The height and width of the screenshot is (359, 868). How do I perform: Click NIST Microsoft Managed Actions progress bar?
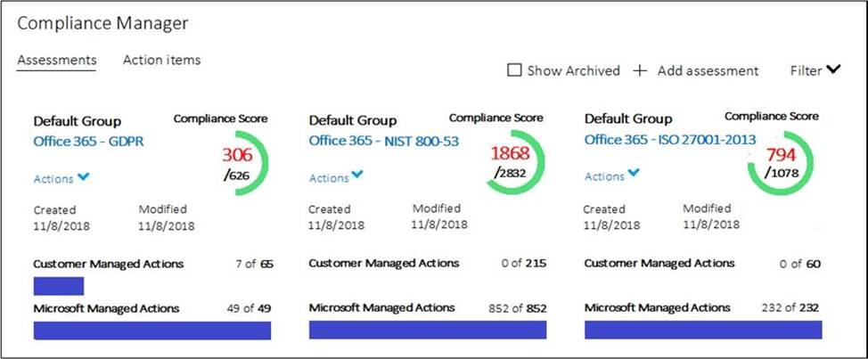427,330
